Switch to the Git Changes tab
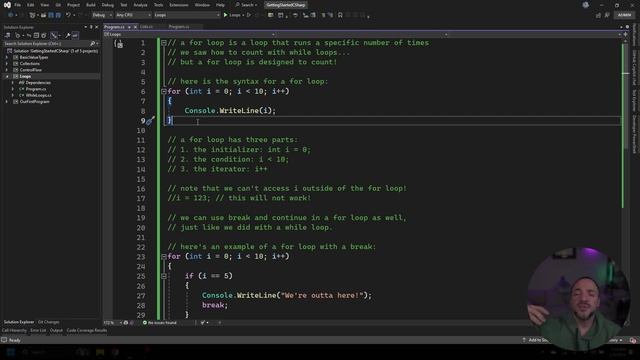 pos(49,322)
